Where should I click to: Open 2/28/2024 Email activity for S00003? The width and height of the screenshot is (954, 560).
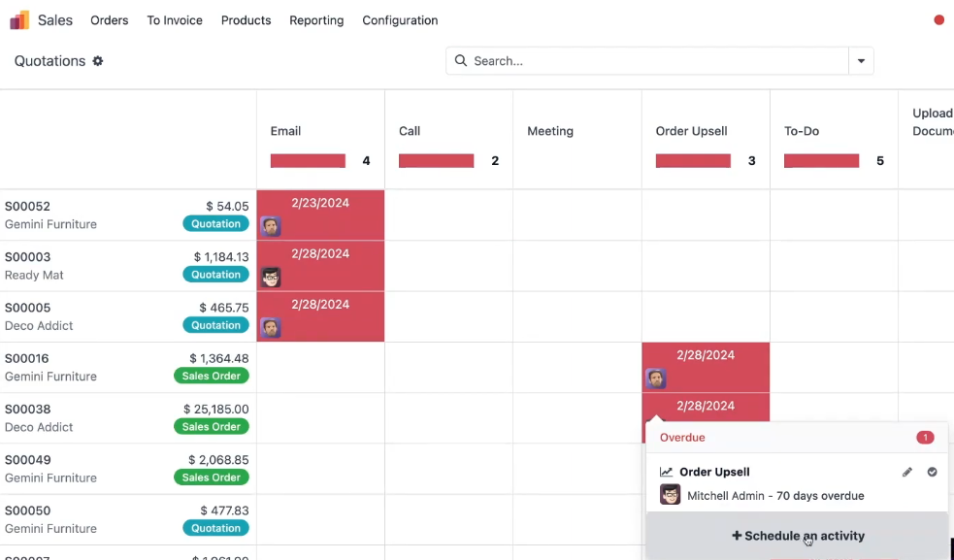[320, 266]
